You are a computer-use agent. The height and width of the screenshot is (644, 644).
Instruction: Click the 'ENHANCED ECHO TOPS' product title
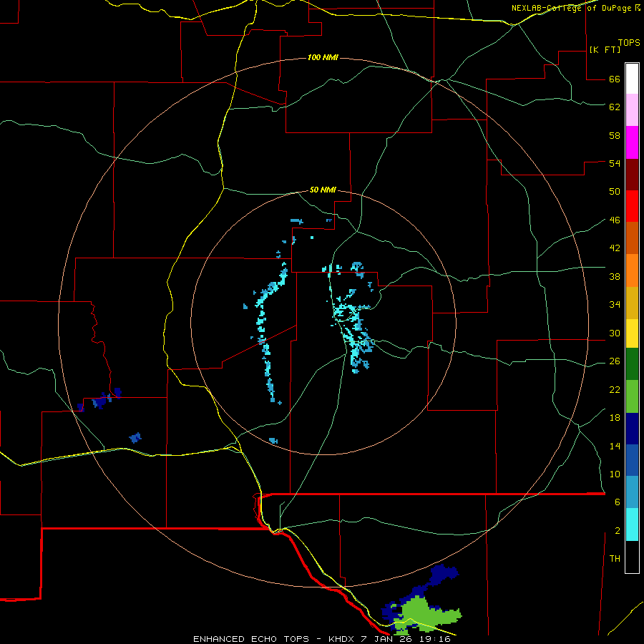(251, 639)
